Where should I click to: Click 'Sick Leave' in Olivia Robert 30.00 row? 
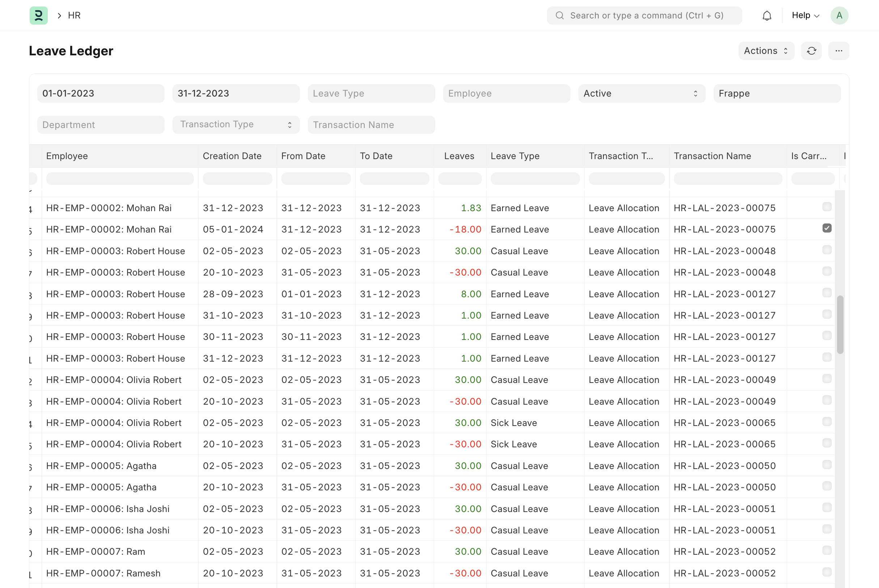tap(514, 423)
